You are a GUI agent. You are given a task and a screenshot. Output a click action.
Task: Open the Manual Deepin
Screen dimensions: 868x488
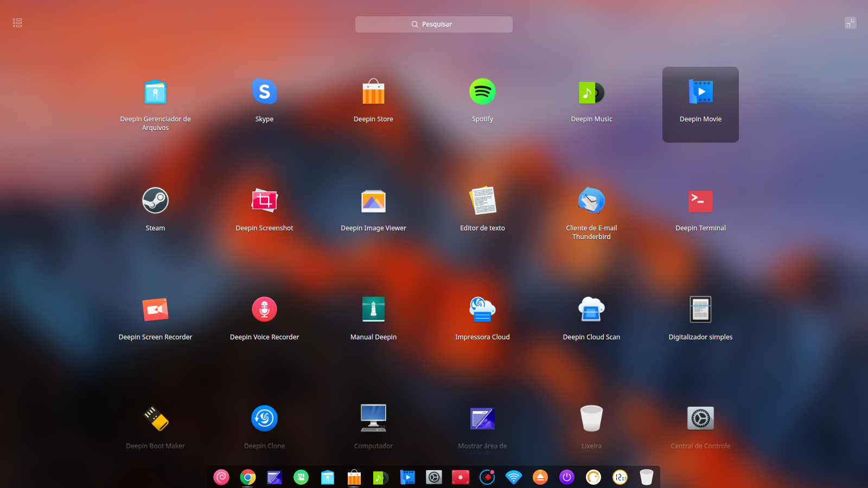click(373, 310)
